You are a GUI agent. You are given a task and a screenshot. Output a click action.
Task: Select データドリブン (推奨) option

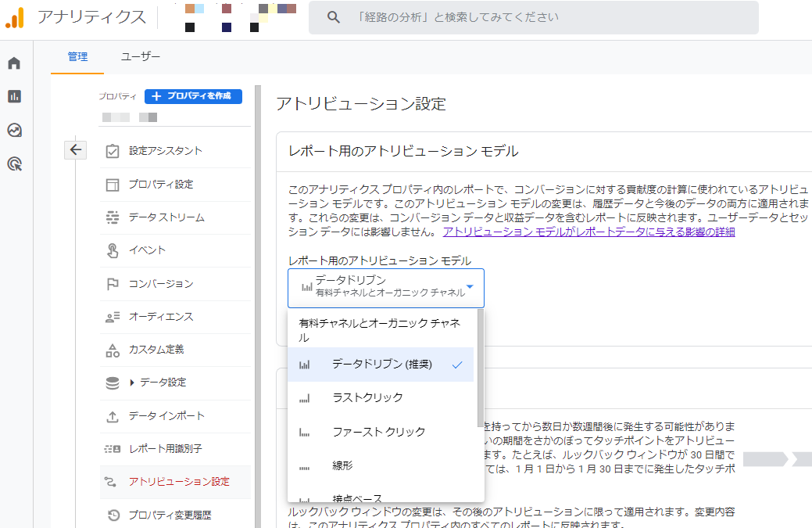coord(381,365)
